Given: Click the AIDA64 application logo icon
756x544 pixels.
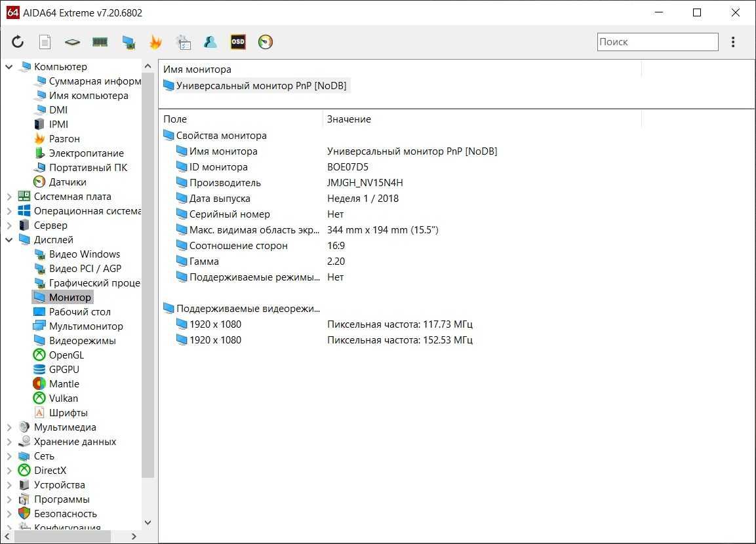Looking at the screenshot, I should click(12, 12).
